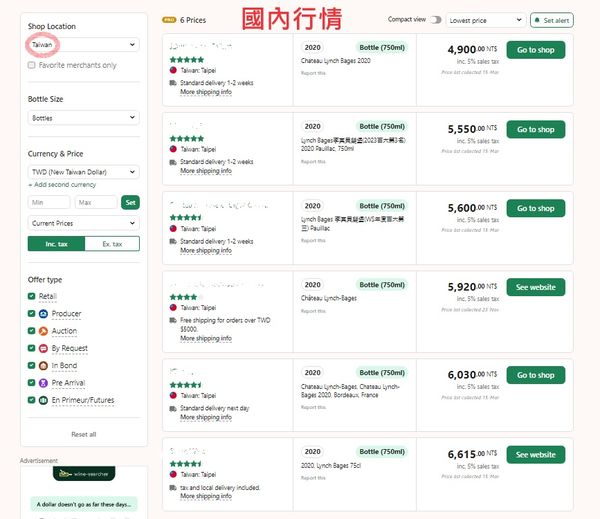Screen dimensions: 600x519
Task: Click the Min price input field
Action: pyautogui.click(x=49, y=202)
